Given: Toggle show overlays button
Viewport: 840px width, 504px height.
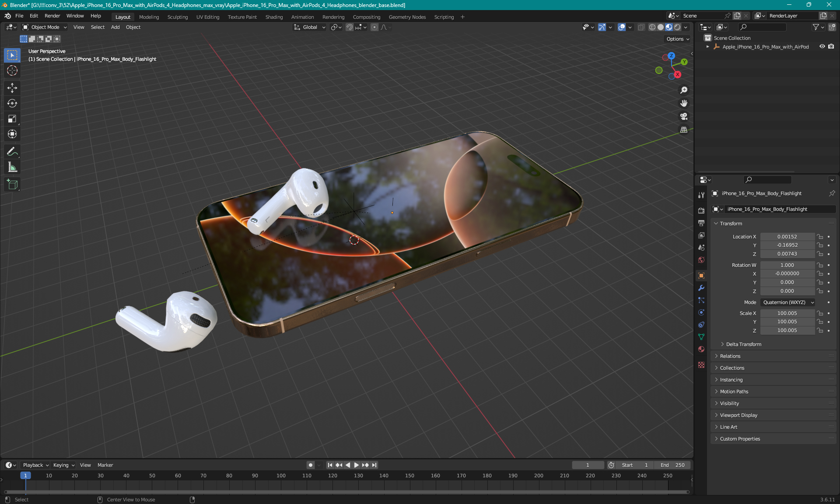Looking at the screenshot, I should pos(622,27).
